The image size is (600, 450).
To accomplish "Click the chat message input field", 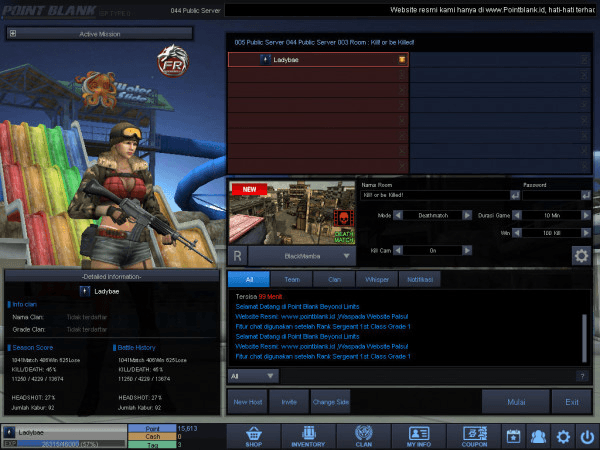I will pyautogui.click(x=427, y=376).
